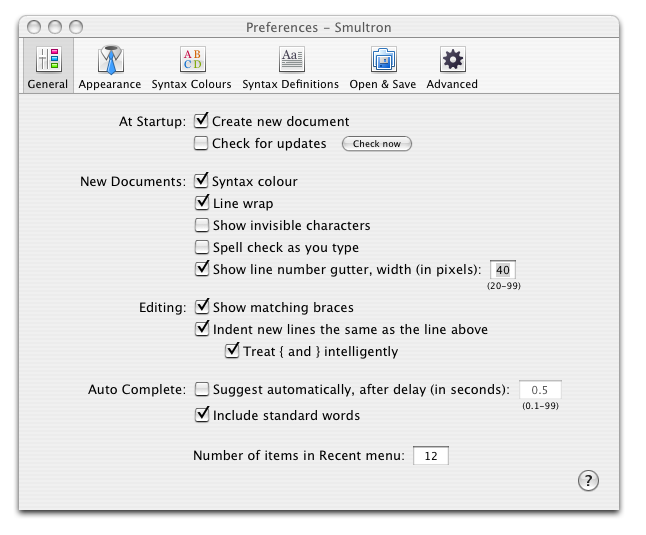Screen dimensions: 646x535
Task: Open the Appearance preferences pane icon
Action: click(110, 61)
